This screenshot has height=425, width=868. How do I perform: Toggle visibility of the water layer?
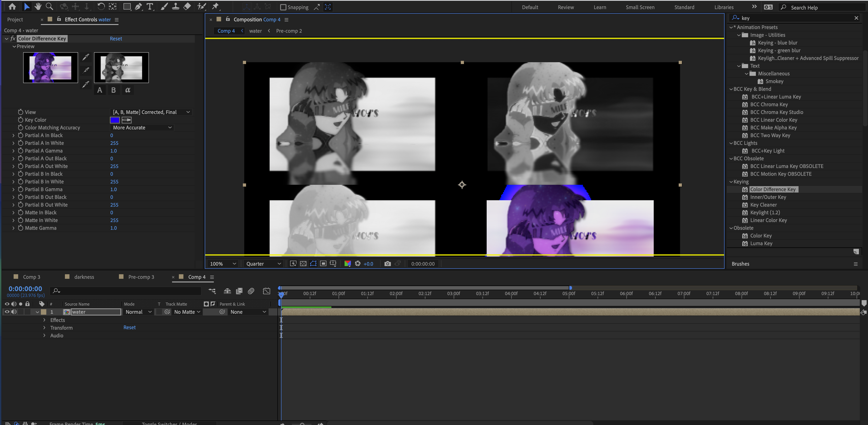[x=7, y=312]
